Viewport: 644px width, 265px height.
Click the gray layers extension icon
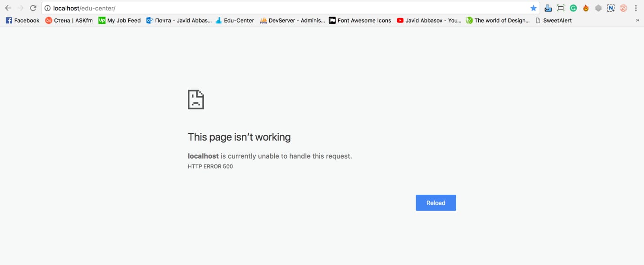pyautogui.click(x=598, y=8)
